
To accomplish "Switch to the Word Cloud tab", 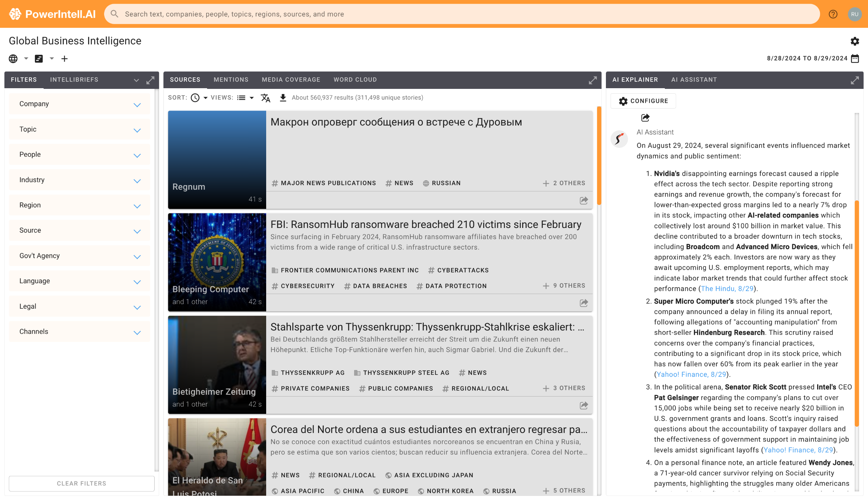I will (x=355, y=80).
